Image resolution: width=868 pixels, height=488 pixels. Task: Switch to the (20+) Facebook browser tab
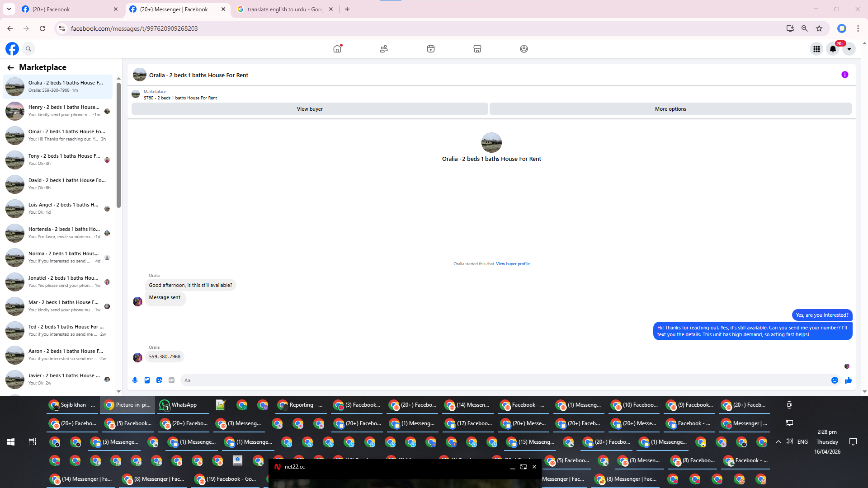pos(70,9)
